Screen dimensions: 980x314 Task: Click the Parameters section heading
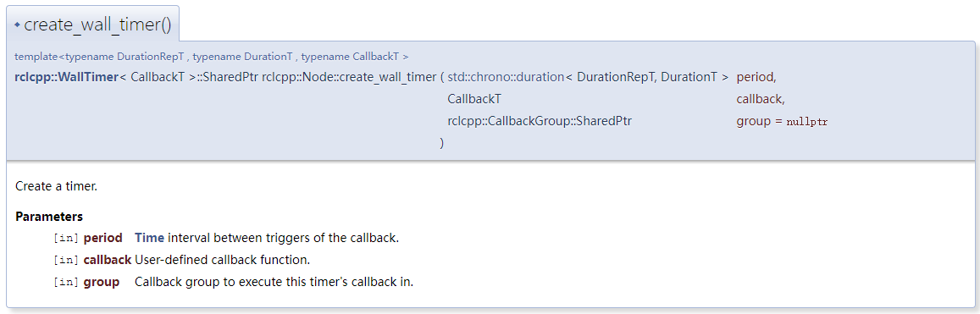[x=49, y=217]
